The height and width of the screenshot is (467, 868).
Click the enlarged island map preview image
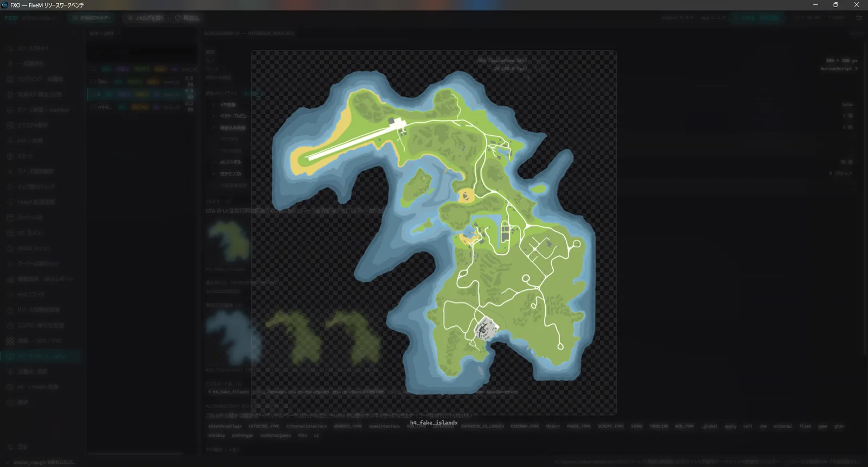click(x=433, y=232)
